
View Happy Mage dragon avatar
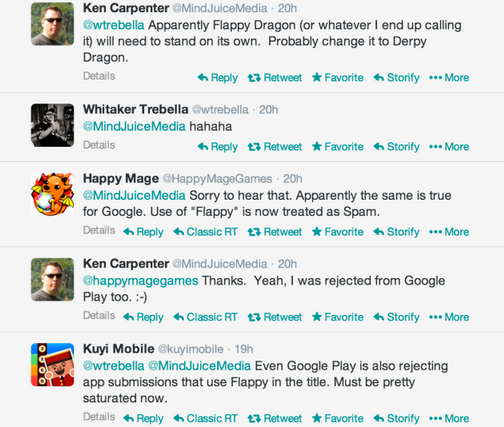click(53, 194)
